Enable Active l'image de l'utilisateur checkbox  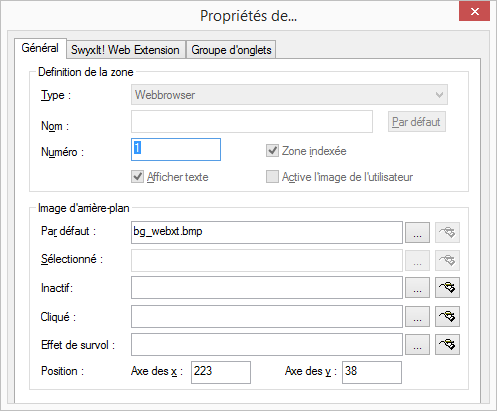[272, 177]
